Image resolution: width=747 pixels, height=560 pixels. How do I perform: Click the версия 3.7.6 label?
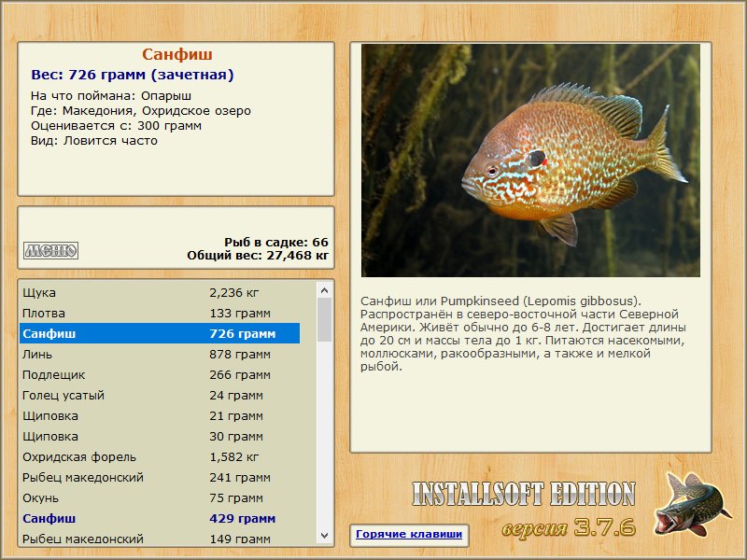pos(569,526)
